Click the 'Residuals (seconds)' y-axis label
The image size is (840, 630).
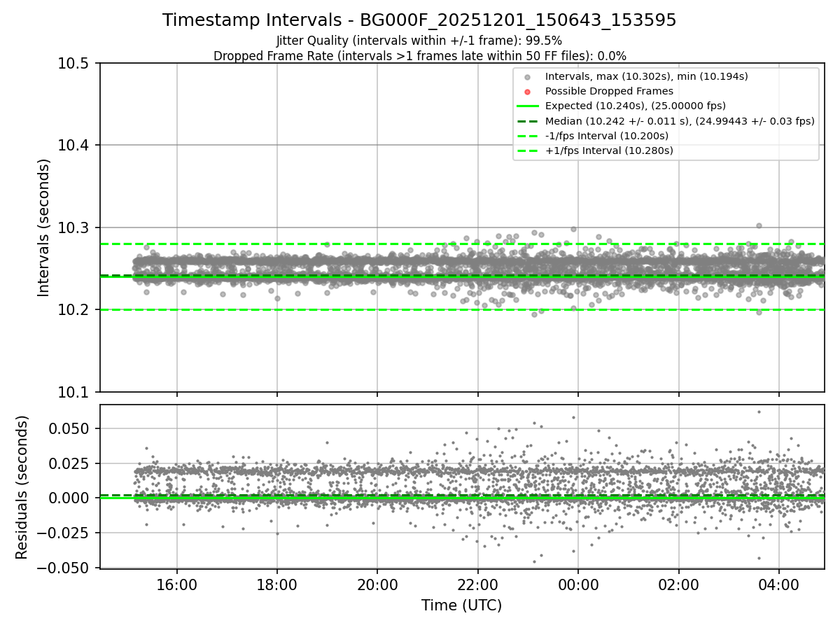coord(22,487)
